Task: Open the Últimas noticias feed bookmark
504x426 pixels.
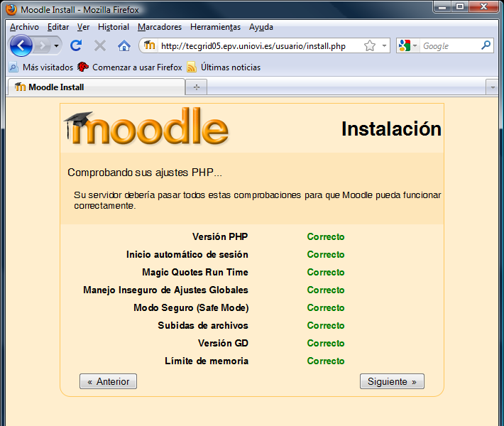Action: point(224,67)
